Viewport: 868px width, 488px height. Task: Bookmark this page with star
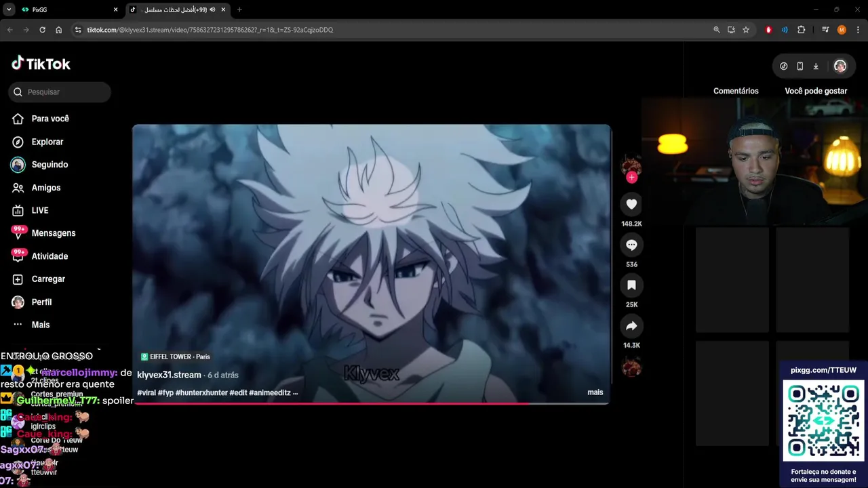[746, 30]
